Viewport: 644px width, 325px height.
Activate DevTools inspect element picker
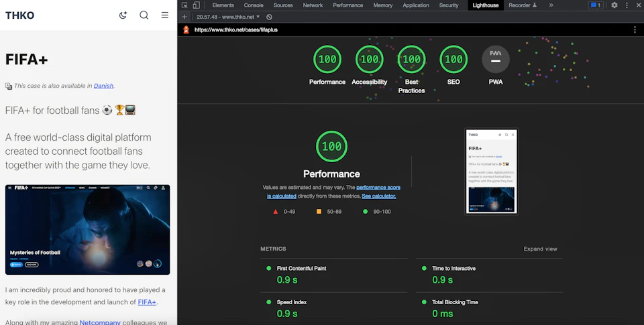click(184, 5)
